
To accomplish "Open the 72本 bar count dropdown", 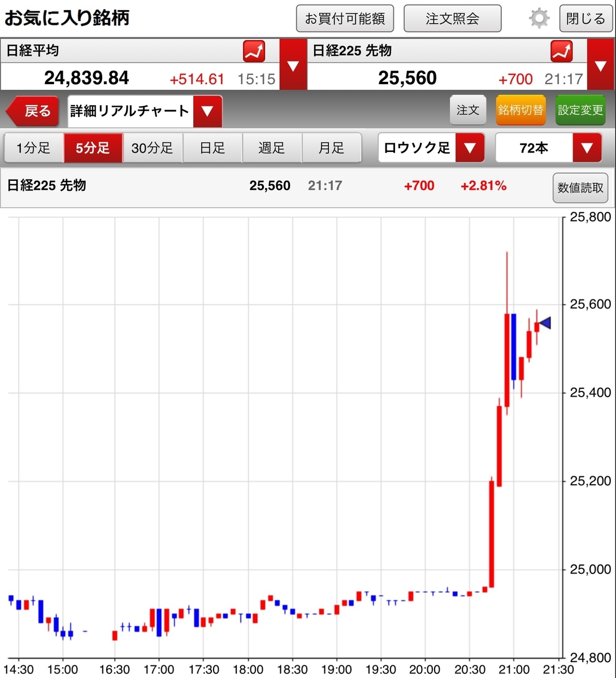I will pyautogui.click(x=548, y=148).
